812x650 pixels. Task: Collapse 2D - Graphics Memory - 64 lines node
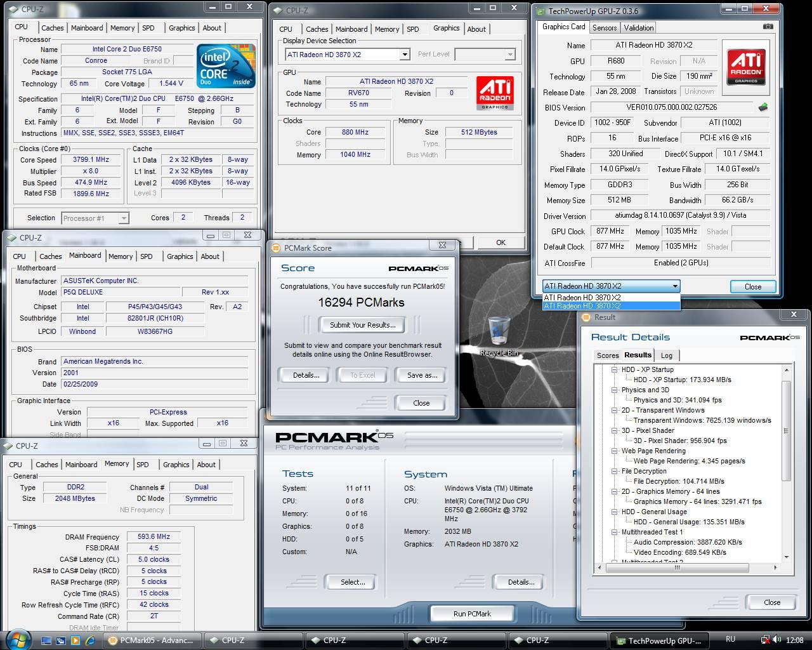pos(614,491)
